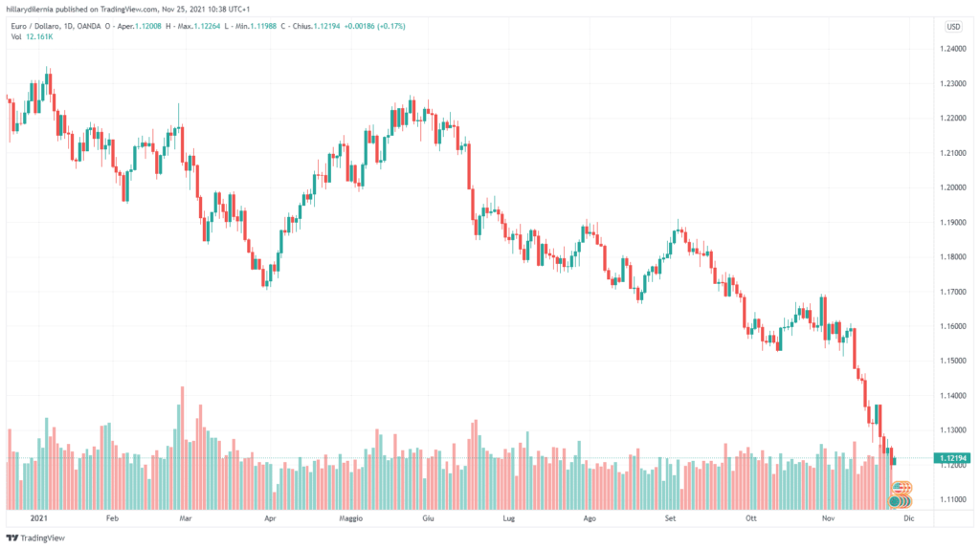
Task: Click the Dic label on time axis
Action: [x=909, y=517]
